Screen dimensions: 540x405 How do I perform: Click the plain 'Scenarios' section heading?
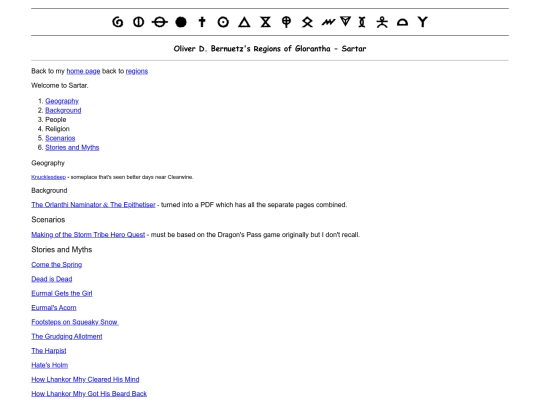[48, 220]
